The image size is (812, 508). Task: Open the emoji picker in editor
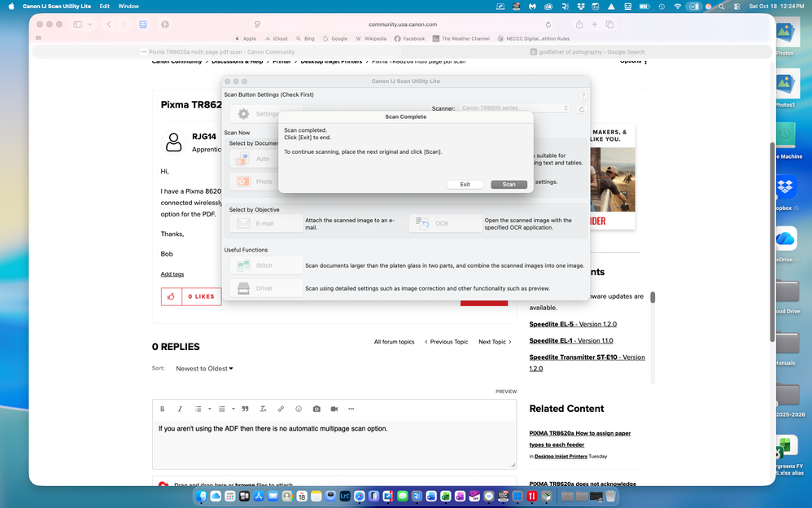point(299,409)
